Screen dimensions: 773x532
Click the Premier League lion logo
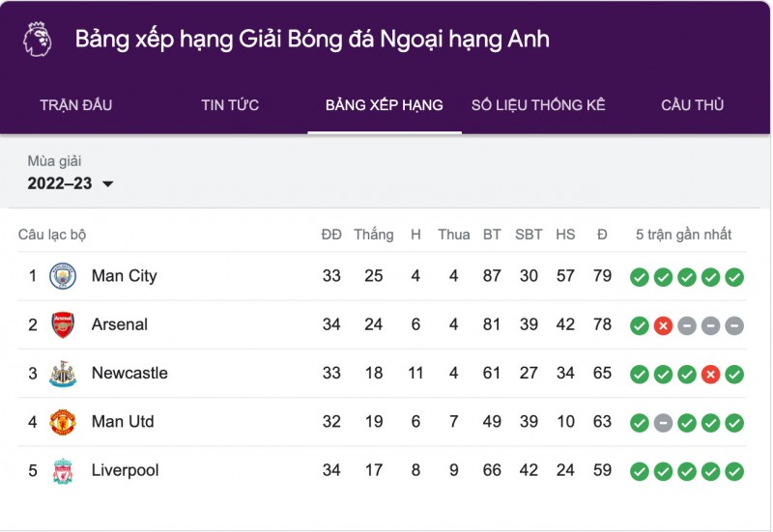pyautogui.click(x=37, y=40)
